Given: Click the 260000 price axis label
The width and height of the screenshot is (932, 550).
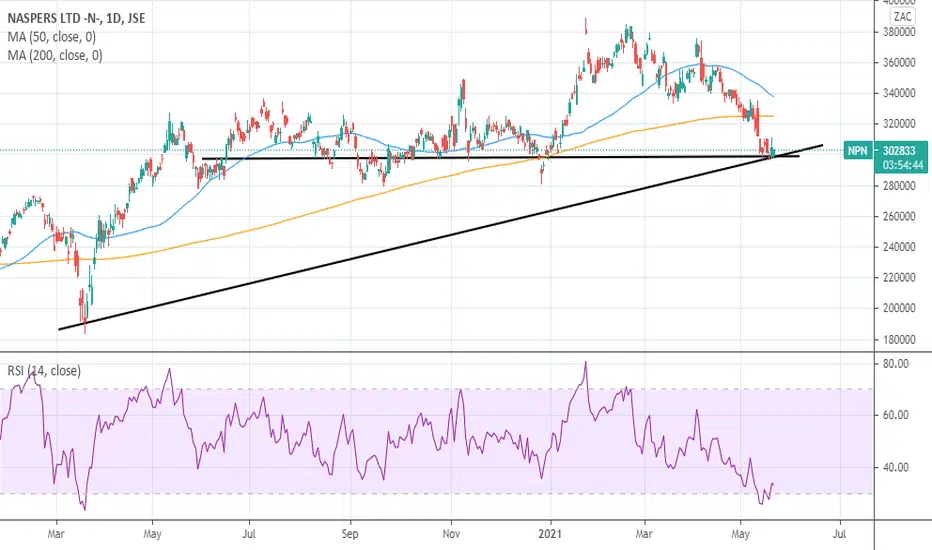Looking at the screenshot, I should (x=899, y=216).
